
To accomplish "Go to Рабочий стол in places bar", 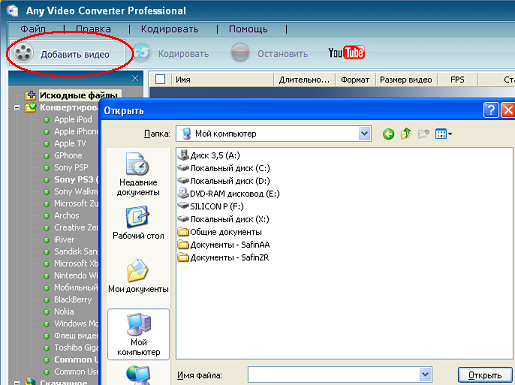I will 138,223.
